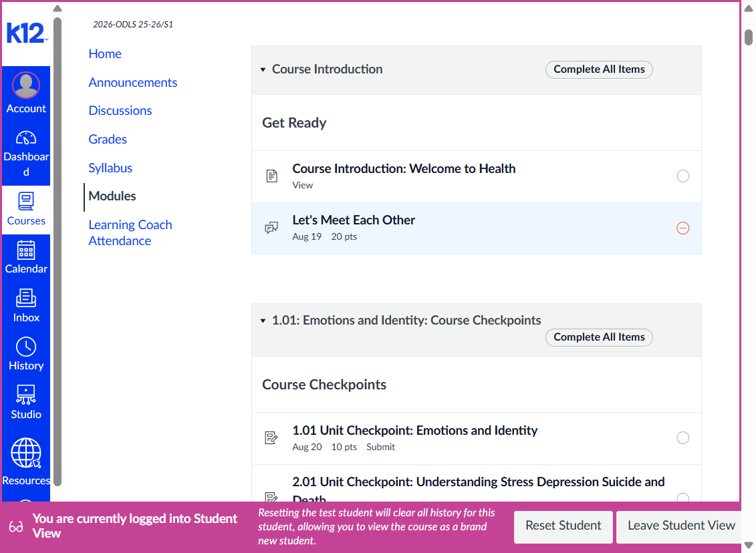Click the K12 logo

click(27, 33)
